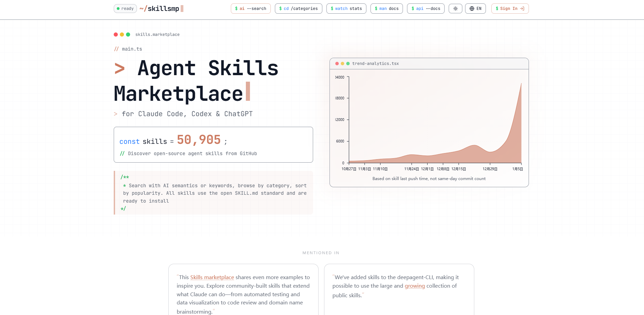Image resolution: width=644 pixels, height=315 pixels.
Task: Open the cd /categories nav item
Action: pos(298,9)
